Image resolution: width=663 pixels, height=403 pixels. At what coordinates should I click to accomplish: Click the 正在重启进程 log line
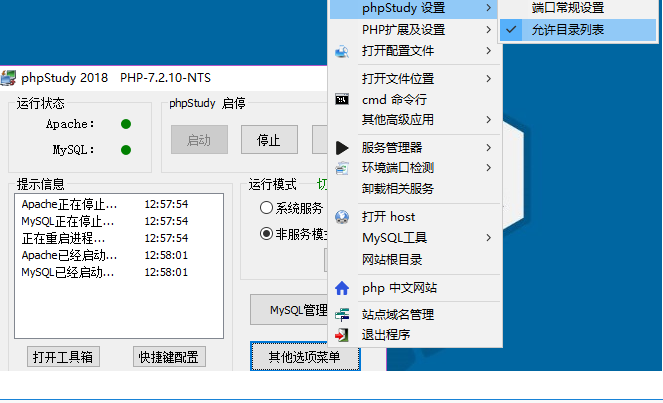104,238
